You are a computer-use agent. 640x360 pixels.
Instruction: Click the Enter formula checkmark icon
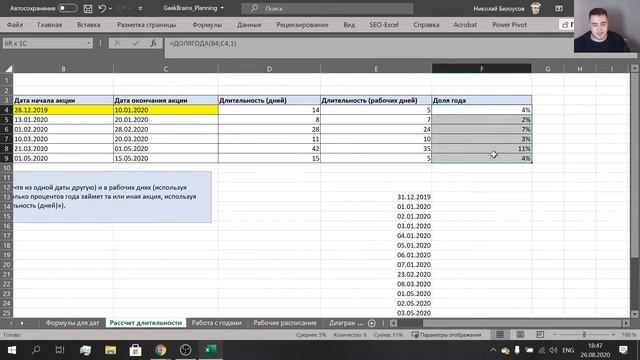click(x=136, y=43)
